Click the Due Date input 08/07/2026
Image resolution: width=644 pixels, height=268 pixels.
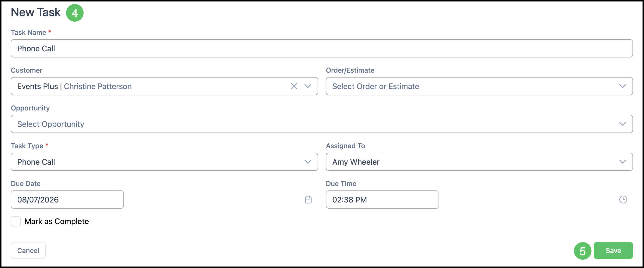(x=67, y=200)
